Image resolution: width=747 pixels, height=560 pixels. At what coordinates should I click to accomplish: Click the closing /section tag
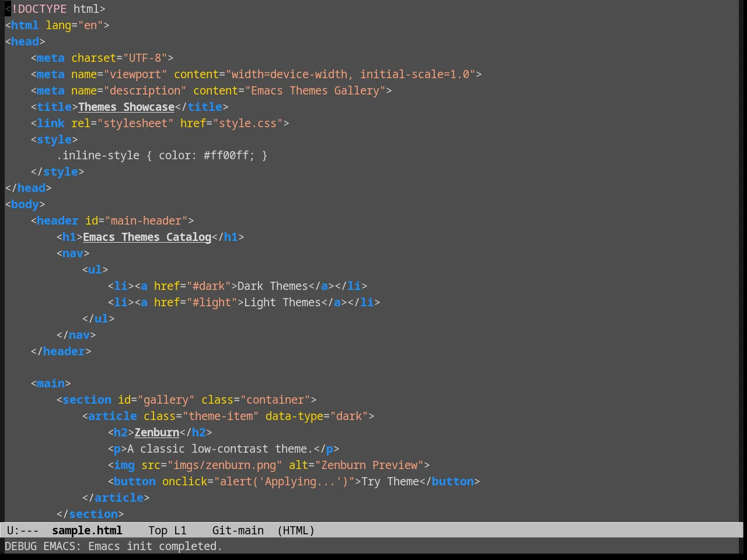pos(90,514)
